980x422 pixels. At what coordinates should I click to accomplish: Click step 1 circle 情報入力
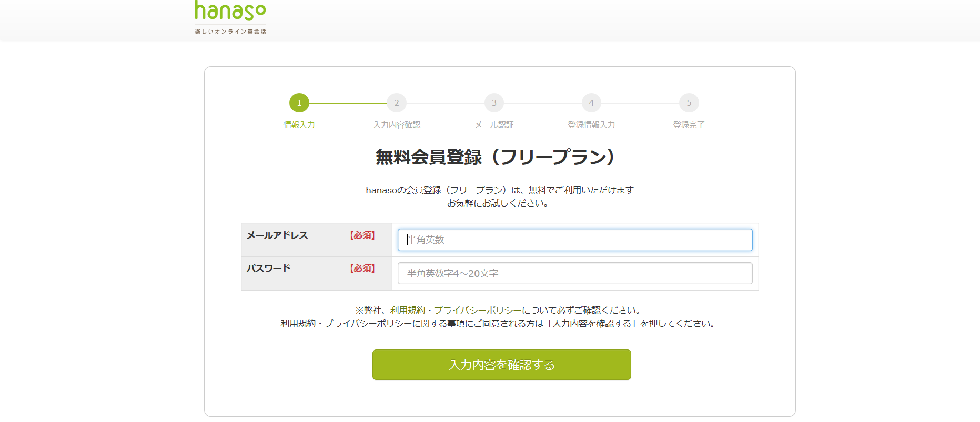(299, 103)
